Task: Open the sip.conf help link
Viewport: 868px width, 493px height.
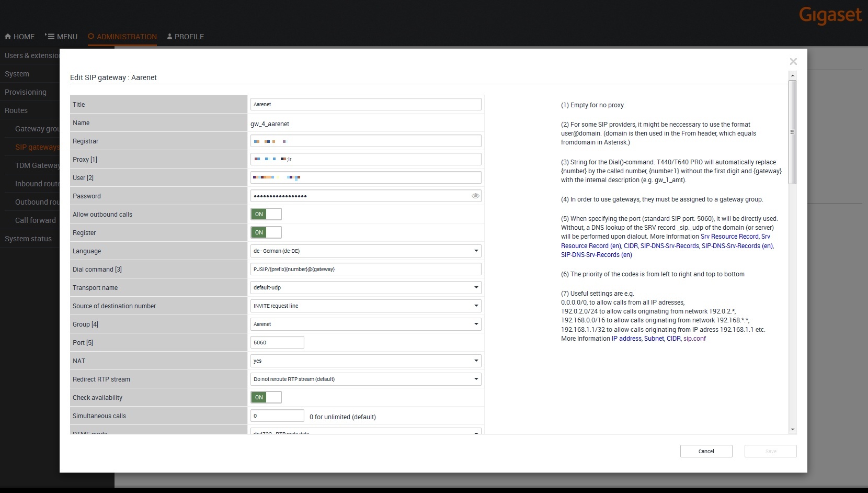Action: point(694,339)
